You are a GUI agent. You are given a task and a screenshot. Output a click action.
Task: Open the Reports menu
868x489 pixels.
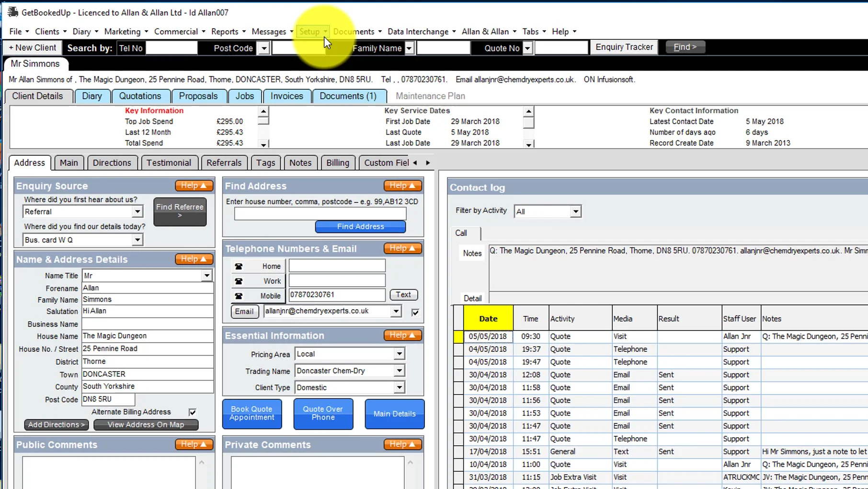(x=228, y=32)
